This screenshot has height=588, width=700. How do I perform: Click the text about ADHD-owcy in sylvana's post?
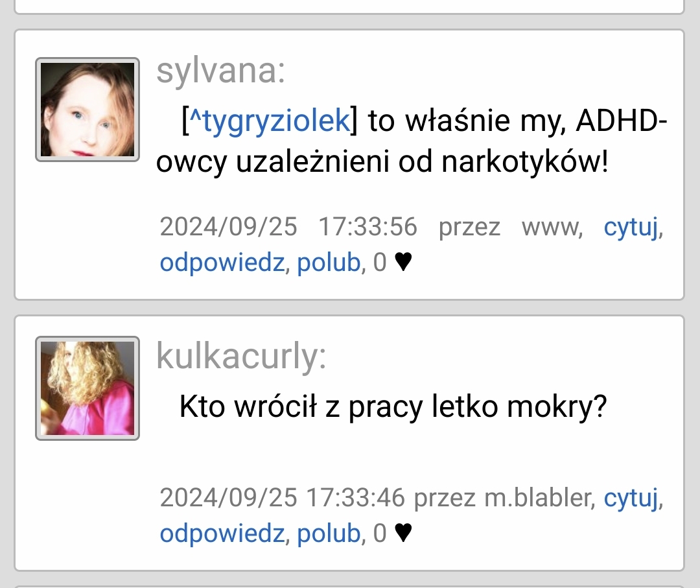(412, 141)
